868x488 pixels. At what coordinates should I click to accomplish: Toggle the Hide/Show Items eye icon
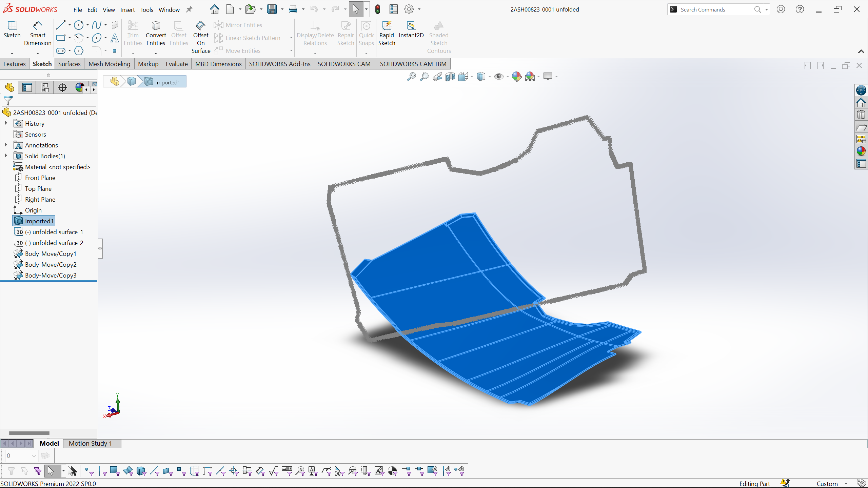point(498,77)
